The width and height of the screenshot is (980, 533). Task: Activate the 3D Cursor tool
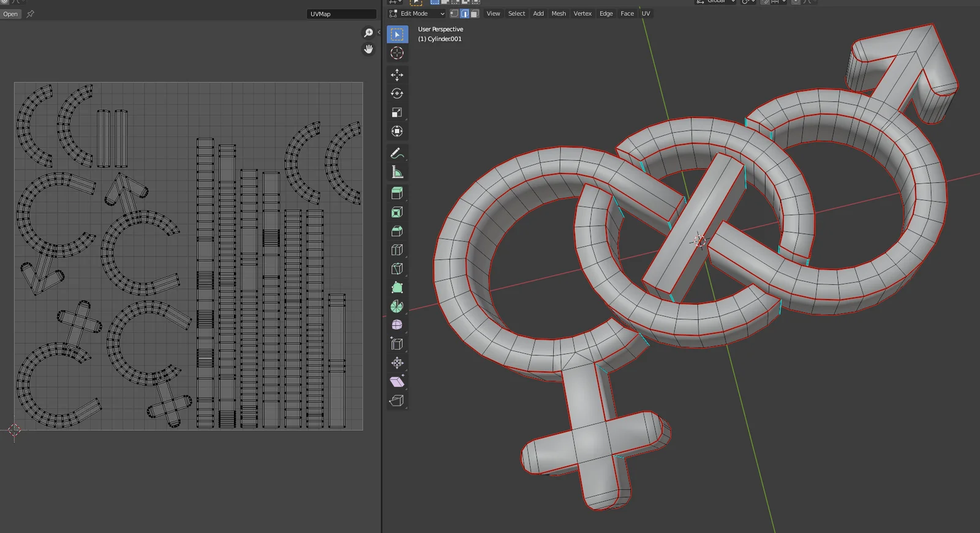[x=397, y=53]
